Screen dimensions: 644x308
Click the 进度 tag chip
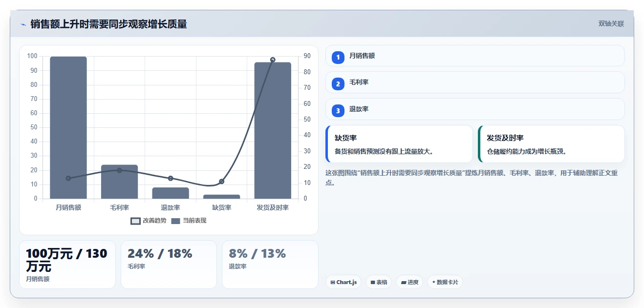pos(409,282)
